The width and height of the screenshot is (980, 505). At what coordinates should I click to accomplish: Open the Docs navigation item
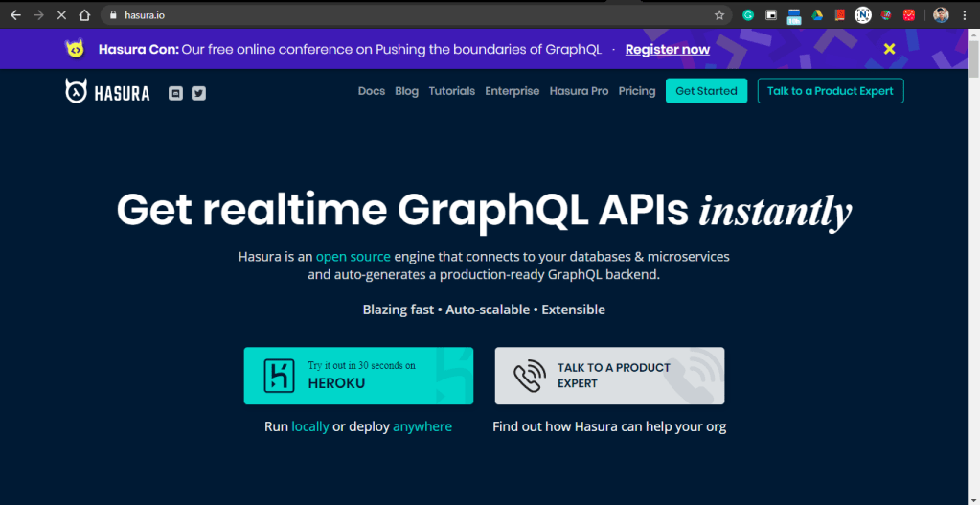[371, 91]
